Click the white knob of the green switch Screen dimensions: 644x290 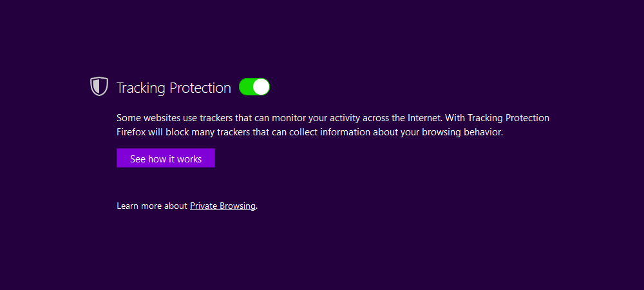[x=261, y=86]
